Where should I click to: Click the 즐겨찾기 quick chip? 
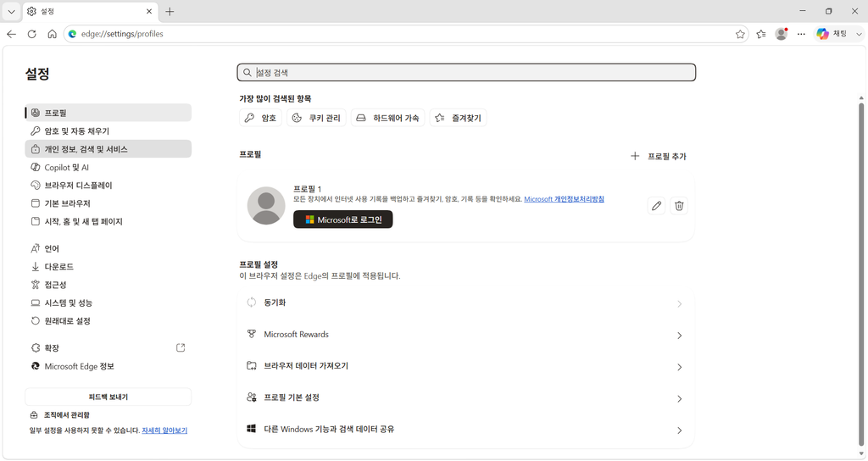(458, 118)
